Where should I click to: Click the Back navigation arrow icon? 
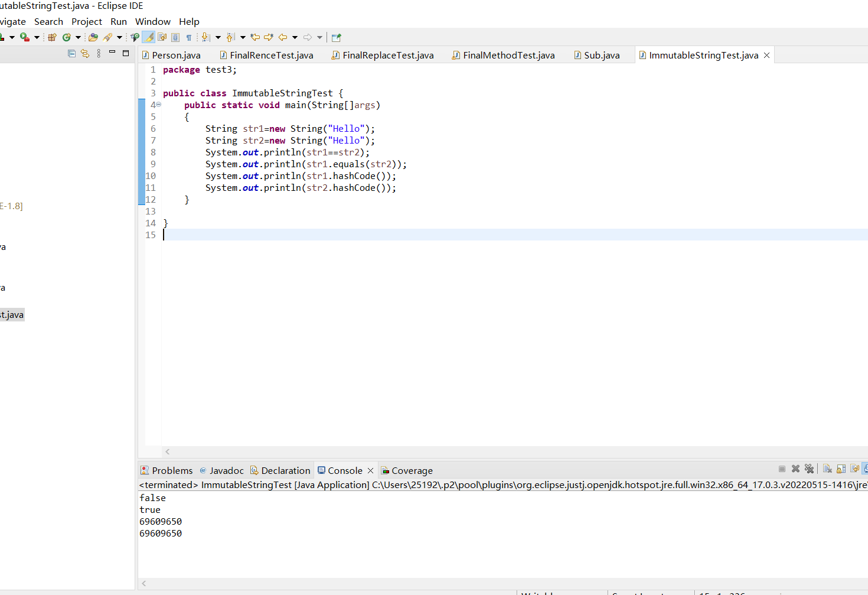click(x=283, y=37)
